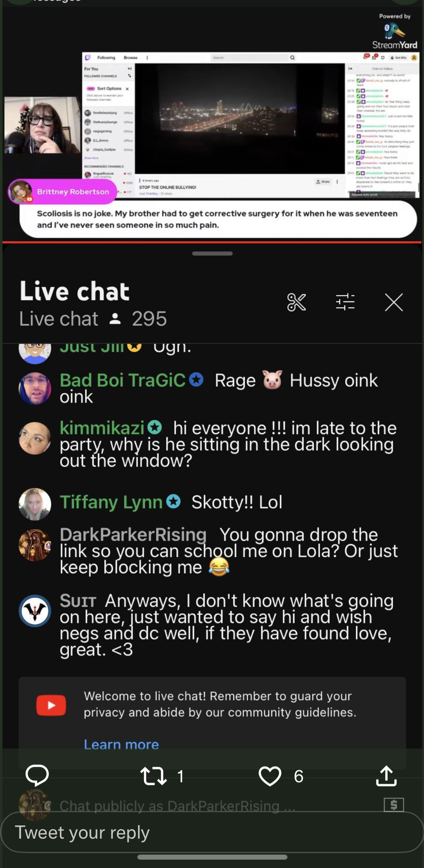
Task: Share the tweet via upload icon
Action: point(386,775)
